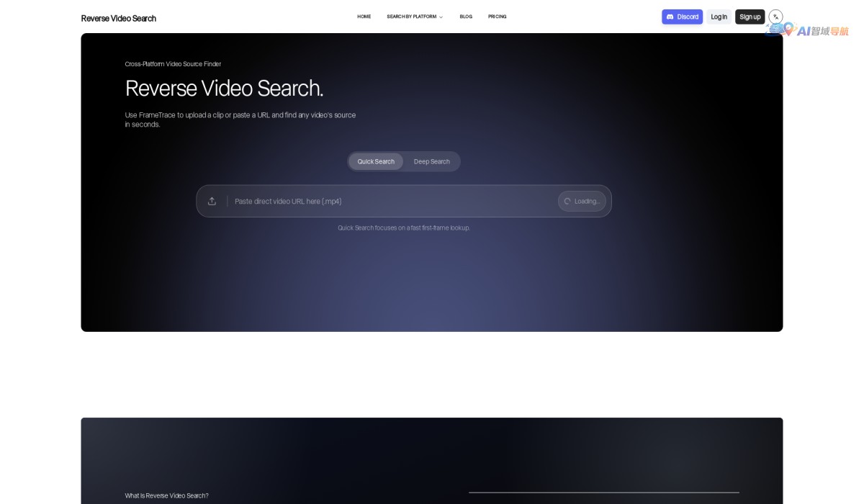The image size is (864, 504).
Task: Select the Quick Search tab
Action: (x=376, y=161)
